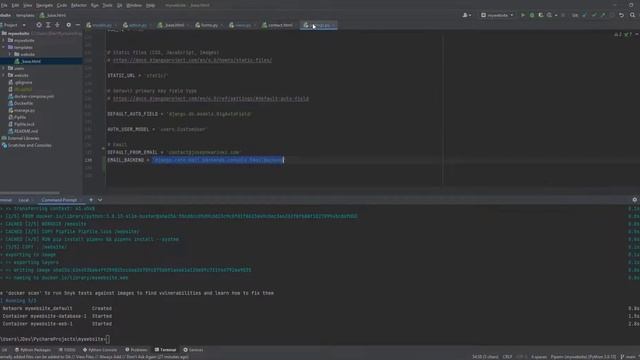Screen dimensions: 640x360
Task: Switch to the Command Prompt terminal tab
Action: 59,200
